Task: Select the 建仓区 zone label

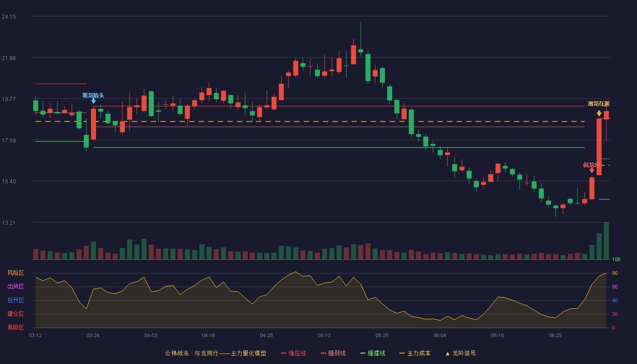Action: 15,314
